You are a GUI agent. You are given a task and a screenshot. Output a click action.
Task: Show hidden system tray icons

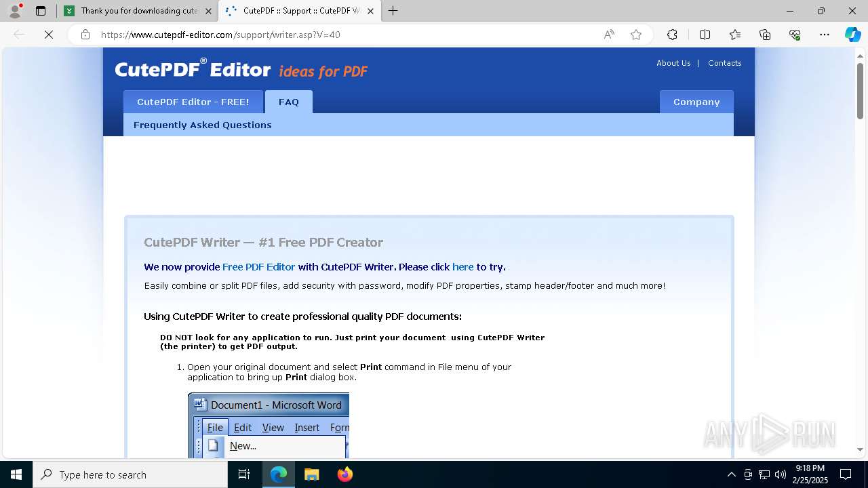tap(731, 474)
